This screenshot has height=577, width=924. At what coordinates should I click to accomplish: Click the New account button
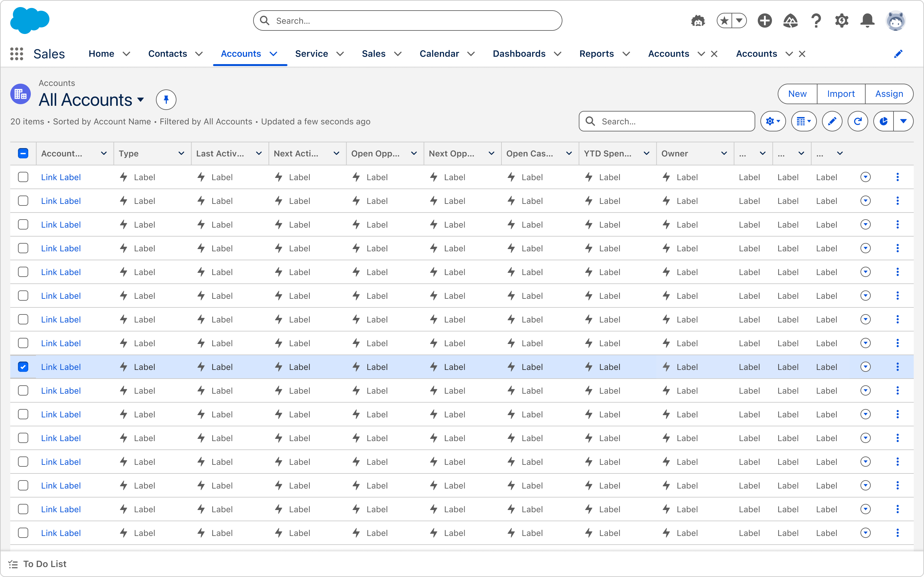pyautogui.click(x=797, y=94)
